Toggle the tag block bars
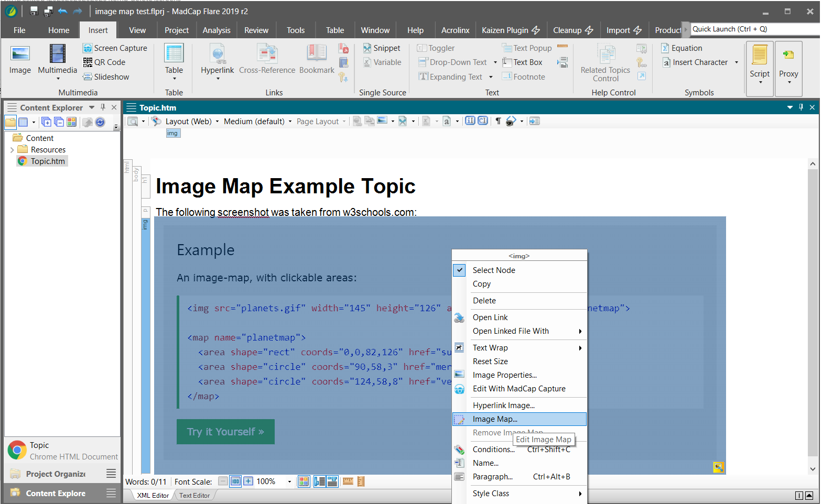Image resolution: width=822 pixels, height=504 pixels. 319,481
